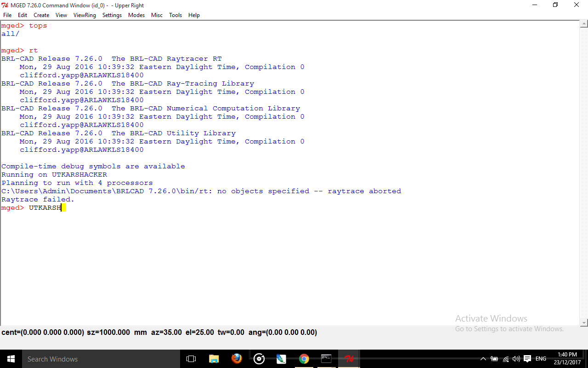Click the MGED Tk taskbar icon
Screen dimensions: 588x368
[349, 359]
